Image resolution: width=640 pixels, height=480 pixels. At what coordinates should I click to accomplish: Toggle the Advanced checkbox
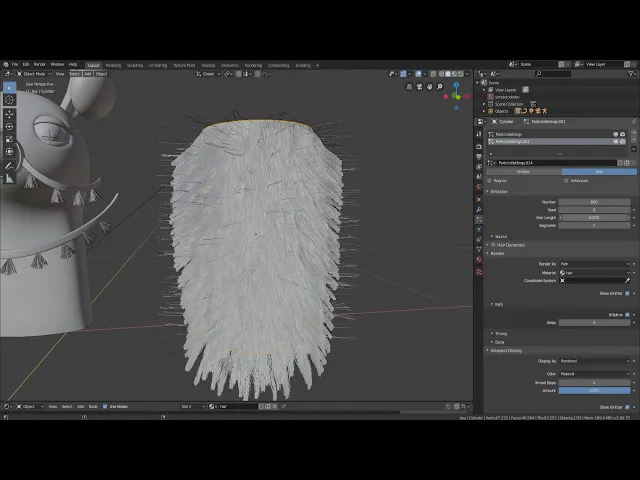click(x=567, y=180)
